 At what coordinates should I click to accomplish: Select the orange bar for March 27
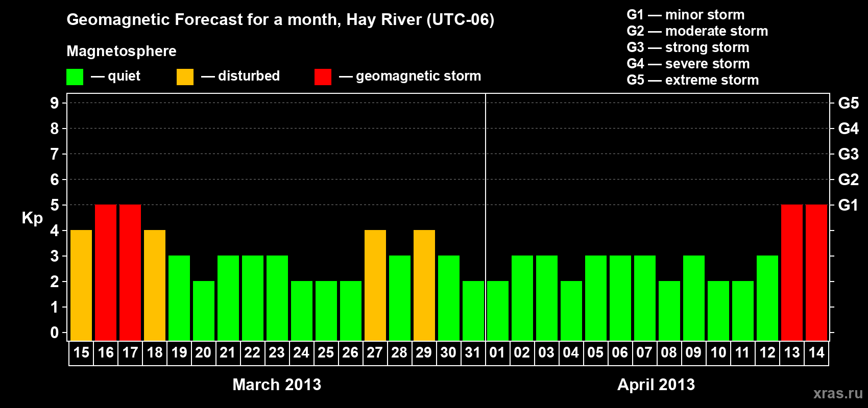[375, 285]
